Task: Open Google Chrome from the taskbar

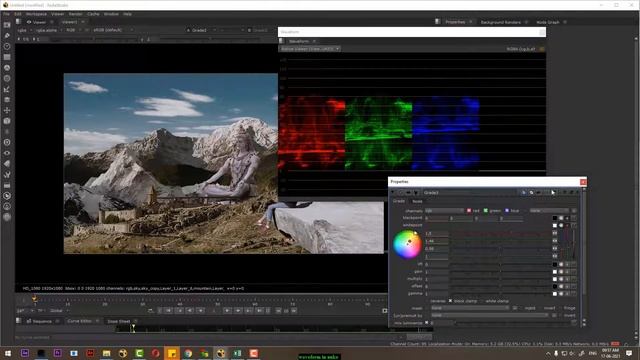Action: (x=188, y=353)
